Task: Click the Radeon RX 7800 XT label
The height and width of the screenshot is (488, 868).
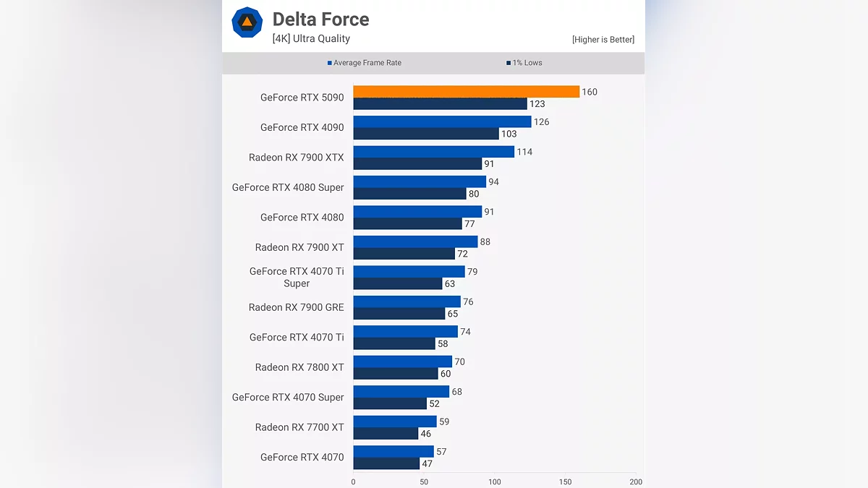Action: (x=299, y=367)
